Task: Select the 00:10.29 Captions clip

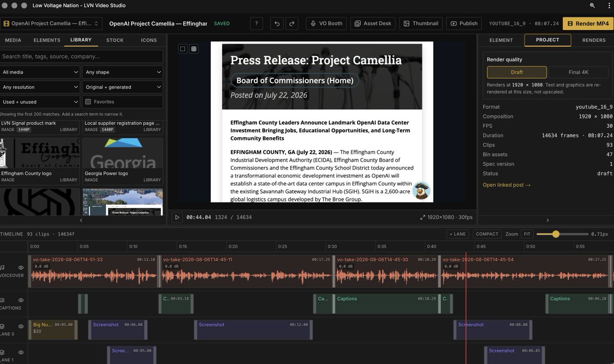Action: (x=386, y=304)
